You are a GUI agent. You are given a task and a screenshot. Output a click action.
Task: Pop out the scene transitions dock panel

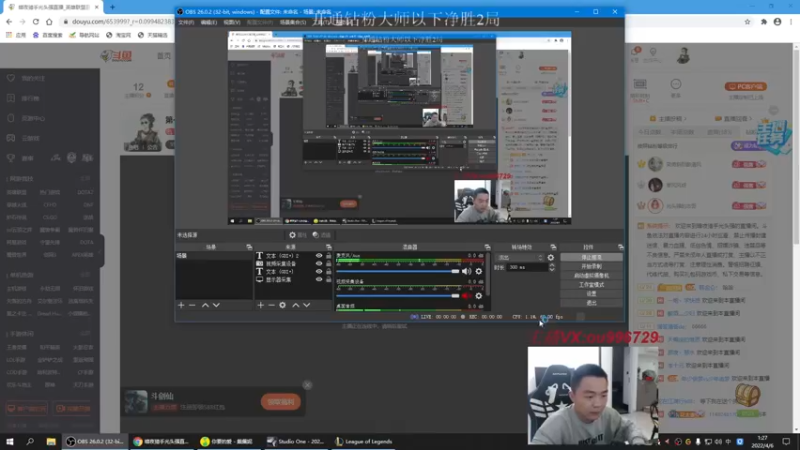(x=553, y=247)
